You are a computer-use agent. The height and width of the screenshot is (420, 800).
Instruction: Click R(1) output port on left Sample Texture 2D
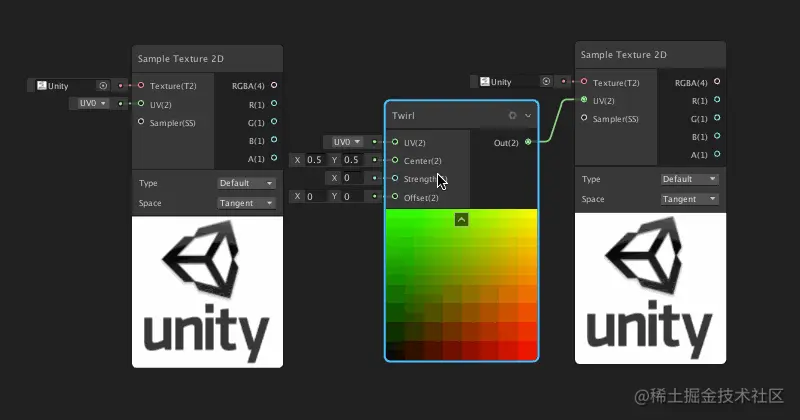274,104
